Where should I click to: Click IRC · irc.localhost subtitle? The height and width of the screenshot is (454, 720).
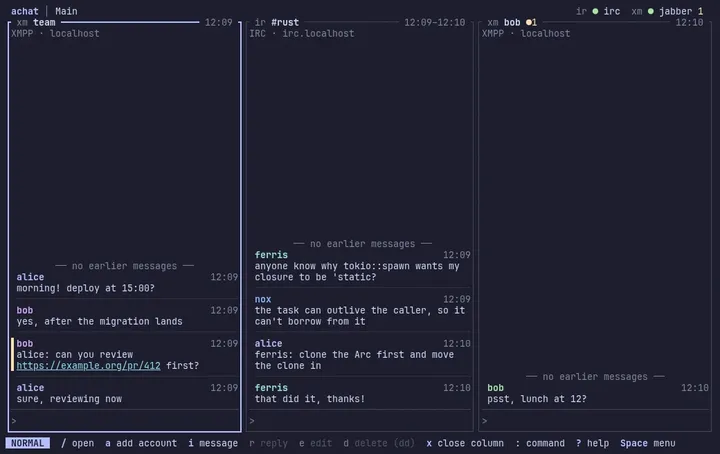pyautogui.click(x=302, y=34)
